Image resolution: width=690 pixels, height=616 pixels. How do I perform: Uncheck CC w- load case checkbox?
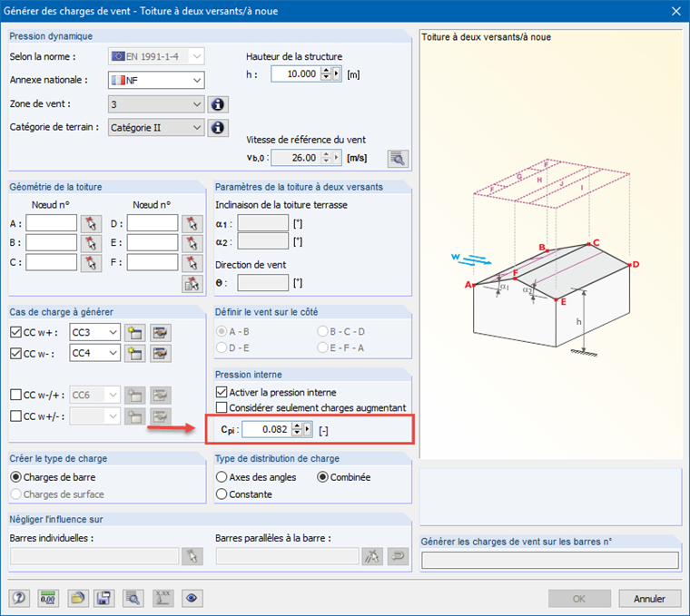(15, 353)
